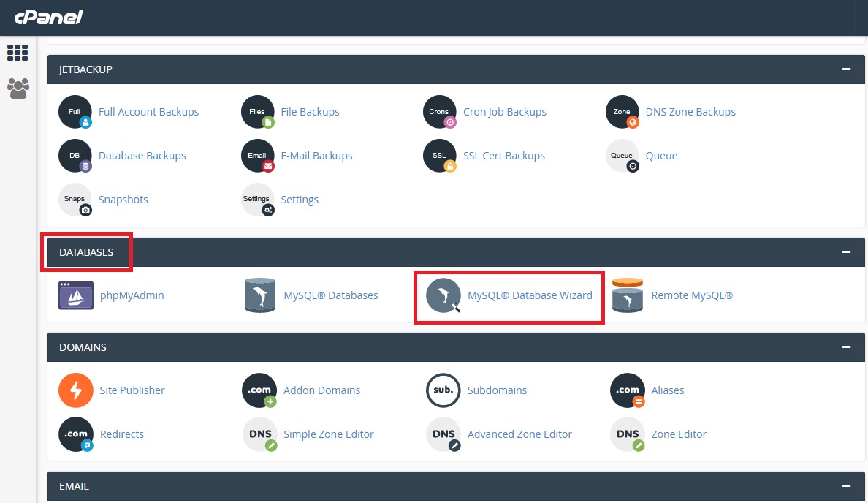Open Subdomains link
Screen dimensions: 868x503
pyautogui.click(x=497, y=390)
